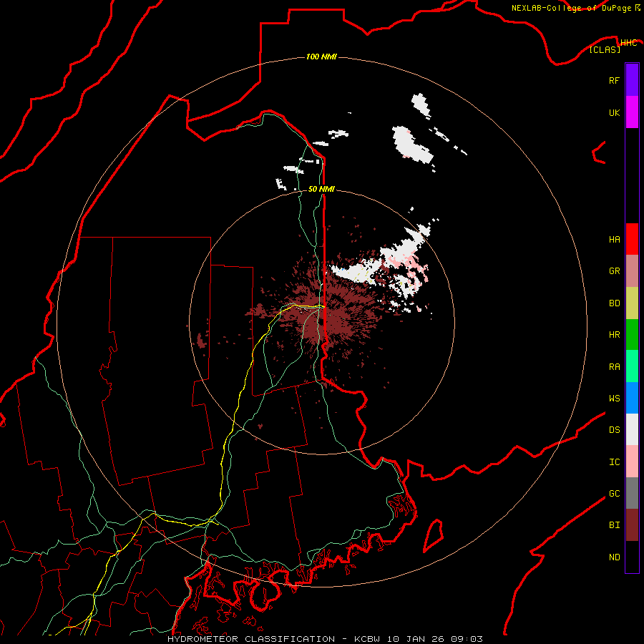Select the DS white legend swatch
Viewport: 644px width, 644px height.
(632, 429)
